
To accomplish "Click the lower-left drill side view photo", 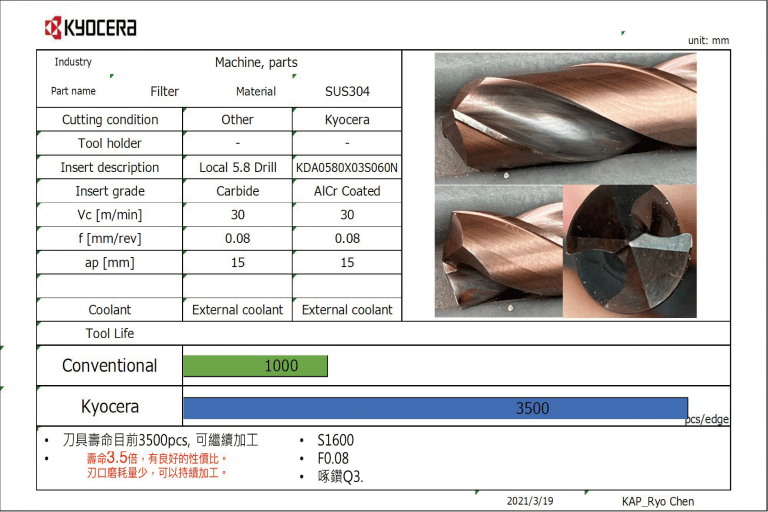I will coord(497,251).
